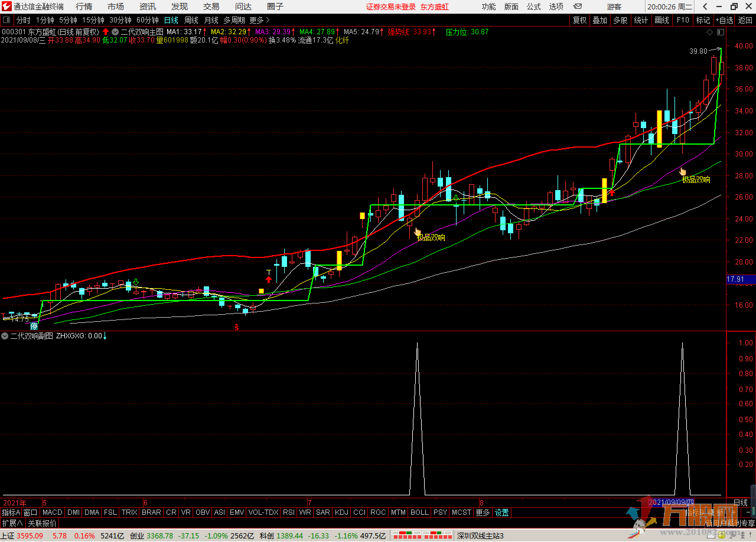Screen dimensions: 756x542
Task: Open the 问达 menu
Action: pos(243,6)
